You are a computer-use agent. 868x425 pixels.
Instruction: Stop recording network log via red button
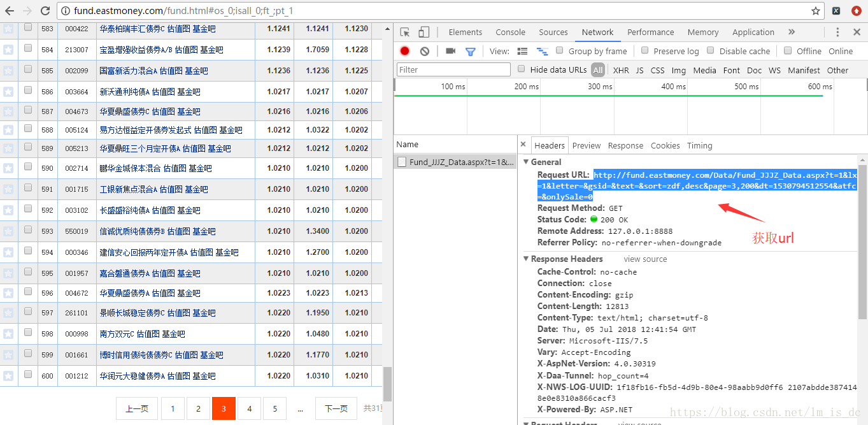[x=405, y=51]
